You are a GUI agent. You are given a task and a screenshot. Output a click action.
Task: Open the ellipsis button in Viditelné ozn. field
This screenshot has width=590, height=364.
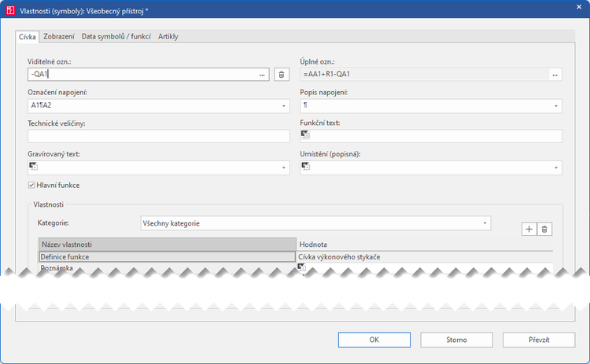tap(262, 75)
